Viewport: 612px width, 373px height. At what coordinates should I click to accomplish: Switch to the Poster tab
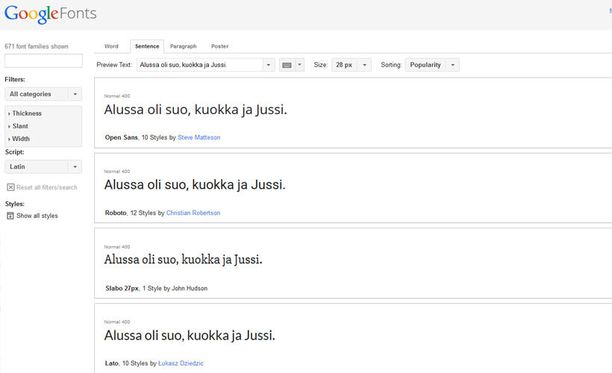coord(220,46)
